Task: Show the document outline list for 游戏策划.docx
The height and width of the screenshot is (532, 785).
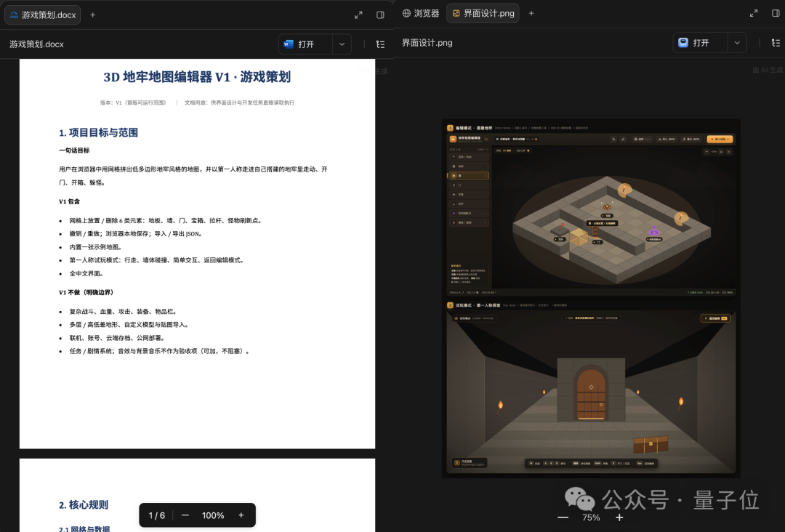Action: (x=380, y=44)
